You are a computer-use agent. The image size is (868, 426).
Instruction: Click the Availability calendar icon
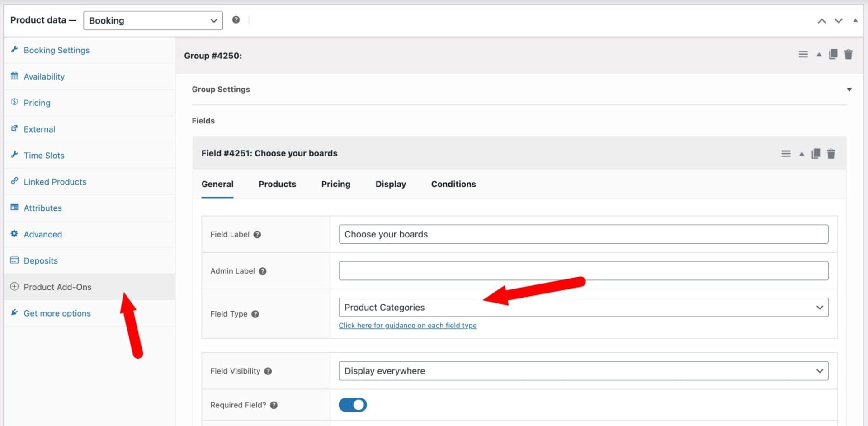click(x=14, y=76)
